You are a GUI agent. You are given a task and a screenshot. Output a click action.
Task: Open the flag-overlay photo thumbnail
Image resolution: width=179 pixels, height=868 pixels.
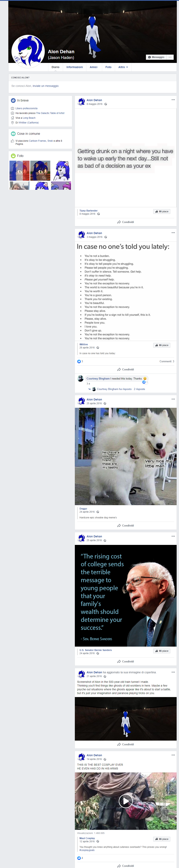[x=20, y=171]
